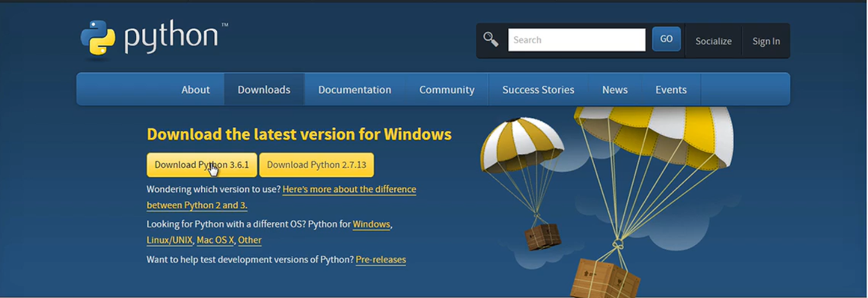Open the Sign In menu

tap(766, 41)
